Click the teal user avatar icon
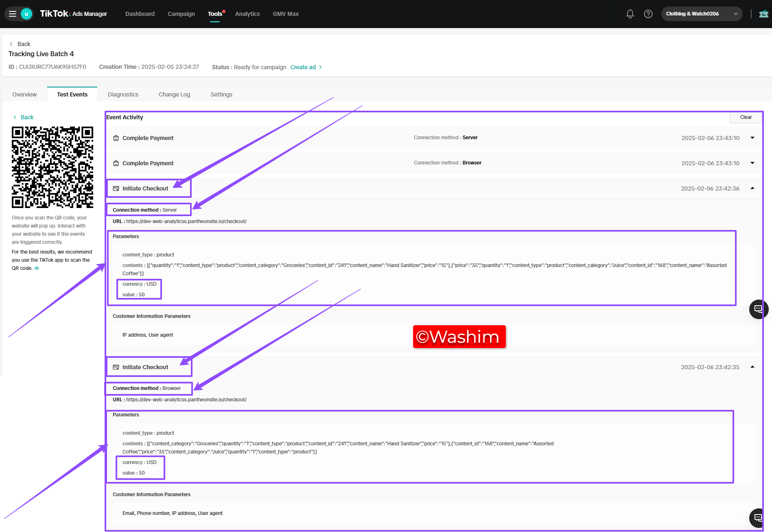This screenshot has height=532, width=772. (x=26, y=14)
